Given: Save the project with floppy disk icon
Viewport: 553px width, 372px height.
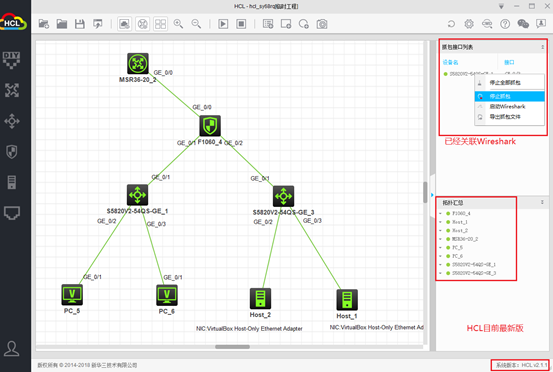Looking at the screenshot, I should 80,24.
